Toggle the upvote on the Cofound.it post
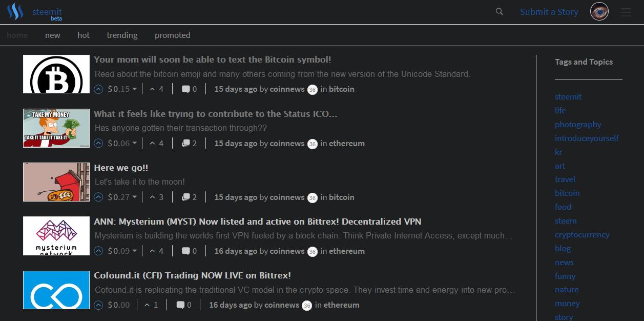This screenshot has height=321, width=644. pyautogui.click(x=98, y=304)
